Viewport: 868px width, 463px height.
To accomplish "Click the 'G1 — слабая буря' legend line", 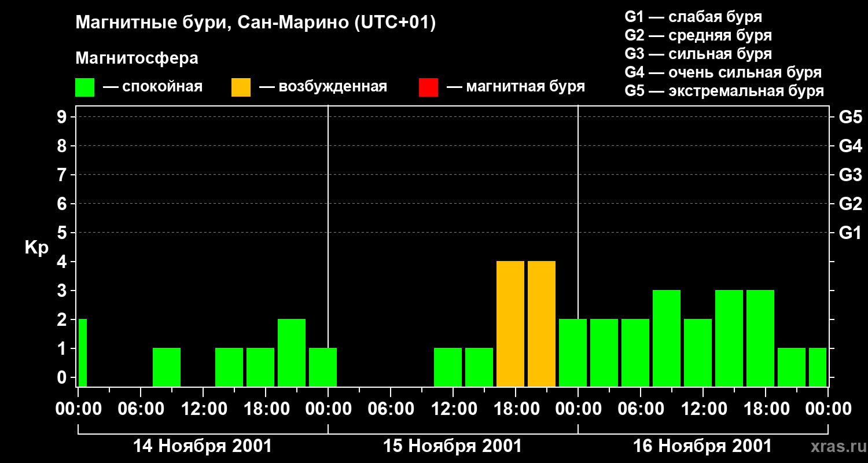I will 693,17.
